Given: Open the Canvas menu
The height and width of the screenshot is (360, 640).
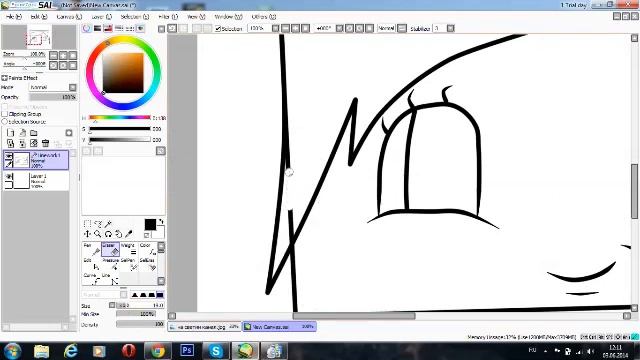Looking at the screenshot, I should 69,17.
